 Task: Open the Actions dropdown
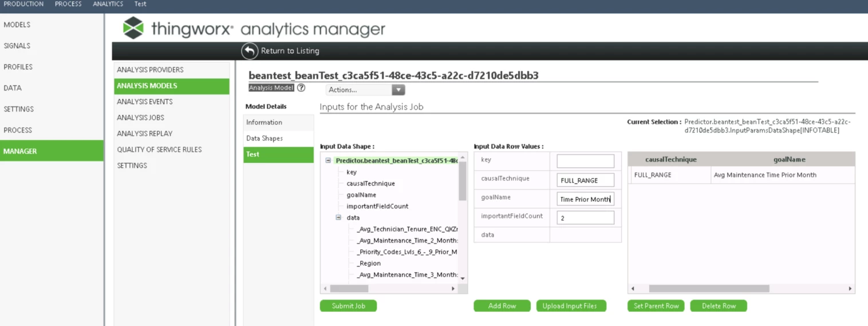pos(365,90)
